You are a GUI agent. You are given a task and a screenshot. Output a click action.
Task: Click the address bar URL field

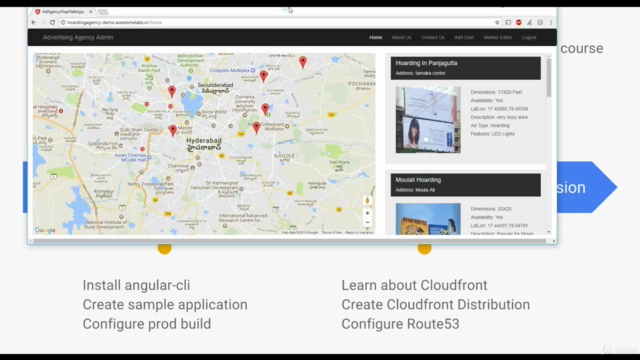(x=280, y=22)
